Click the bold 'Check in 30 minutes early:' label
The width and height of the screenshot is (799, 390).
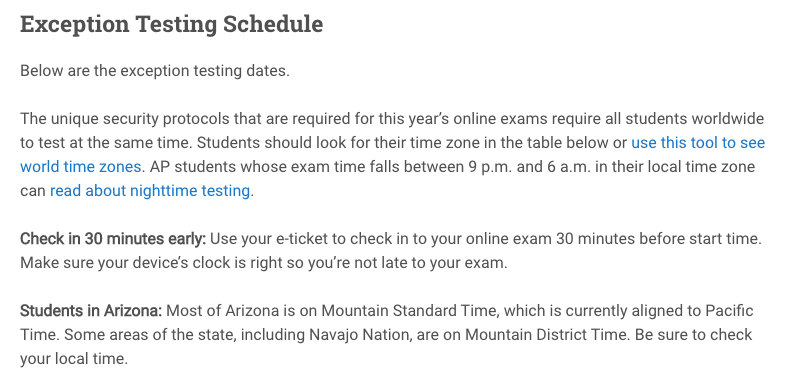(113, 239)
